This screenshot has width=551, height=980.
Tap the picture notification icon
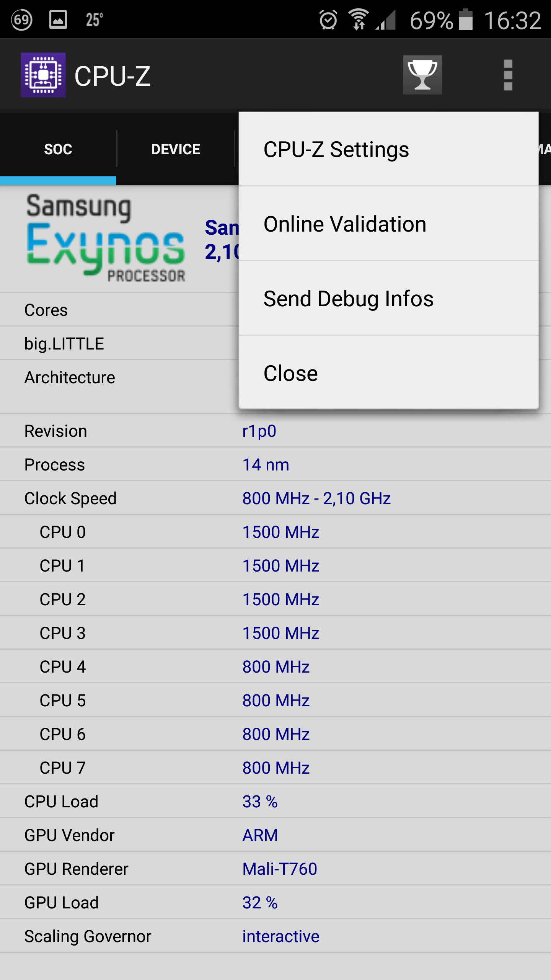tap(58, 20)
